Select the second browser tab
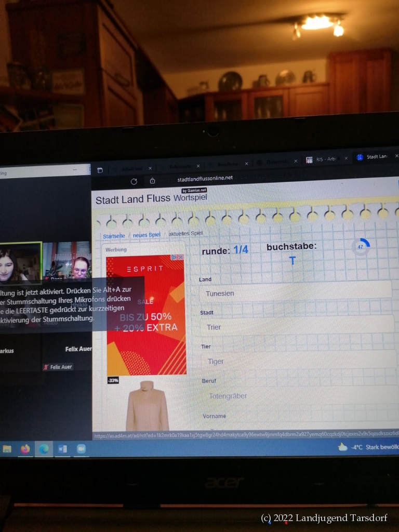This screenshot has height=532, width=399. [180, 167]
